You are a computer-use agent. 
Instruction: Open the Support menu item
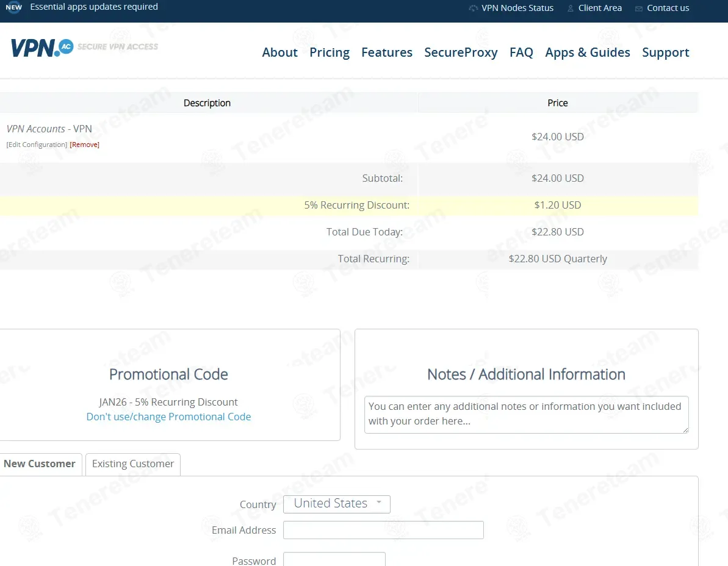[665, 52]
